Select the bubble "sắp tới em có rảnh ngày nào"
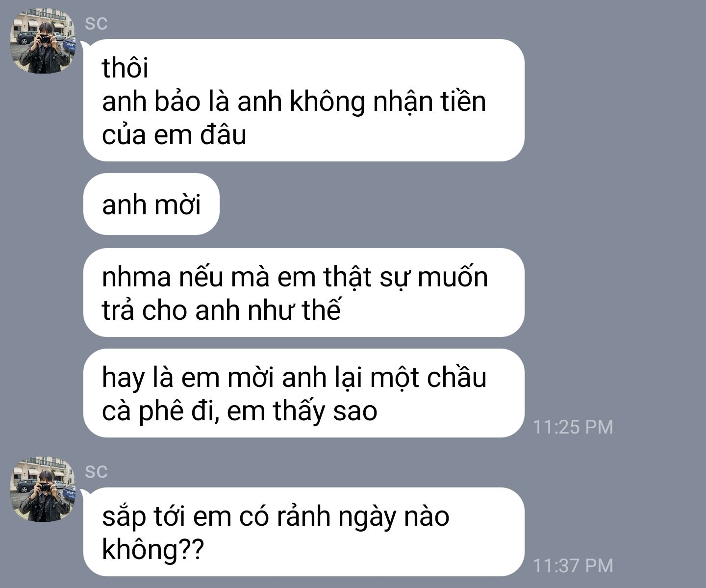The width and height of the screenshot is (706, 588). click(304, 532)
